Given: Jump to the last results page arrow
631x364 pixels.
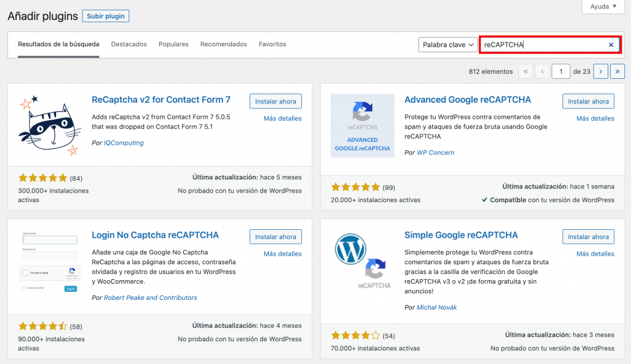Looking at the screenshot, I should [617, 71].
